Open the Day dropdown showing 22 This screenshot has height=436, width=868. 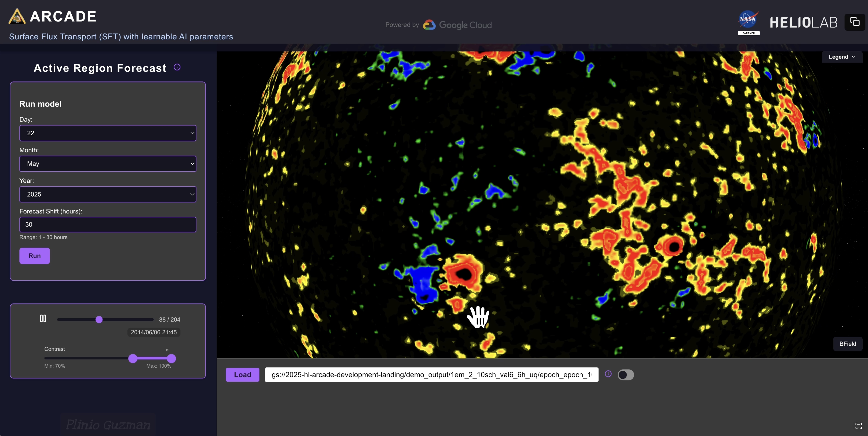(x=108, y=133)
